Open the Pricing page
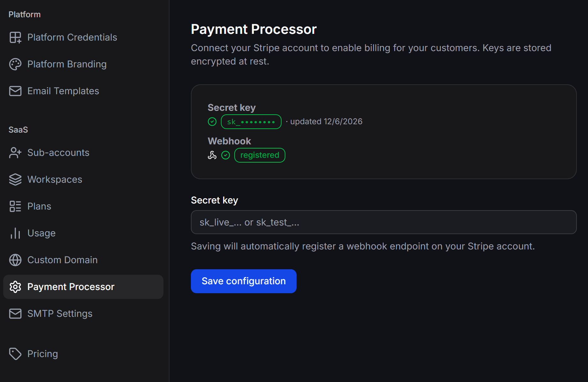Screen dimensions: 588x382 (83, 354)
